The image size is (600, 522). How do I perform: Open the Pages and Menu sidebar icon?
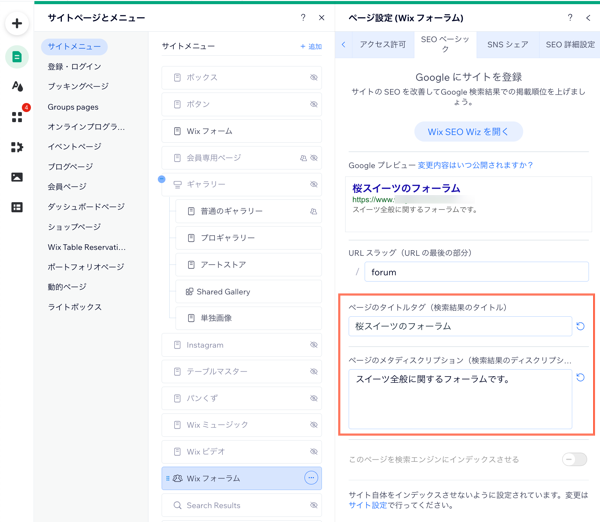tap(17, 57)
